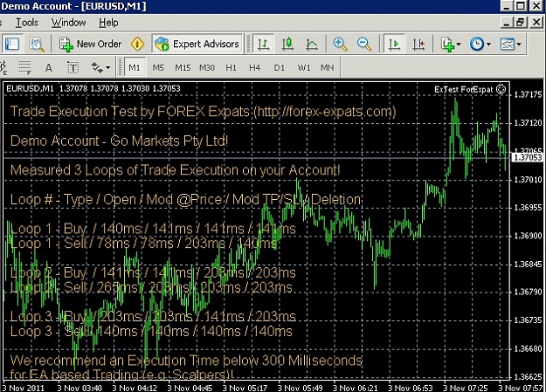Select the Text tool labeled A
Screen dimensions: 546x392
pyautogui.click(x=48, y=67)
